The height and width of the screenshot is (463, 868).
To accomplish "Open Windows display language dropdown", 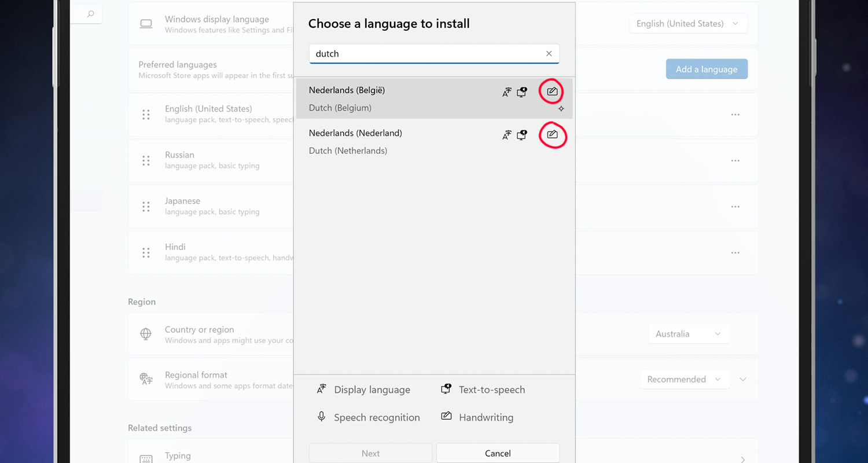I will pyautogui.click(x=687, y=24).
